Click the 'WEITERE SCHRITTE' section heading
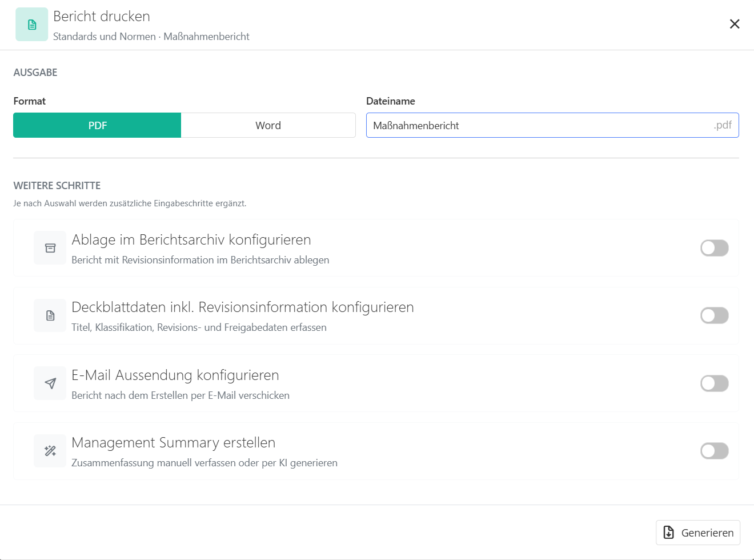Viewport: 754px width, 560px height. point(57,186)
